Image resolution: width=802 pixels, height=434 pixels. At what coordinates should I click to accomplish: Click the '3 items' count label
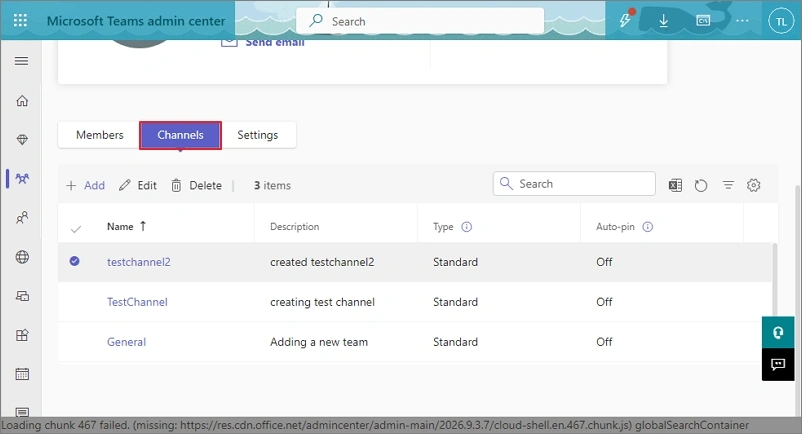tap(272, 185)
